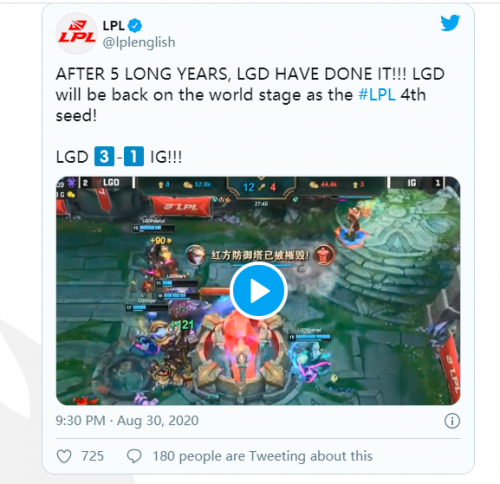Click the blue number 3 keycap emoji
Image resolution: width=500 pixels, height=484 pixels.
coord(104,156)
